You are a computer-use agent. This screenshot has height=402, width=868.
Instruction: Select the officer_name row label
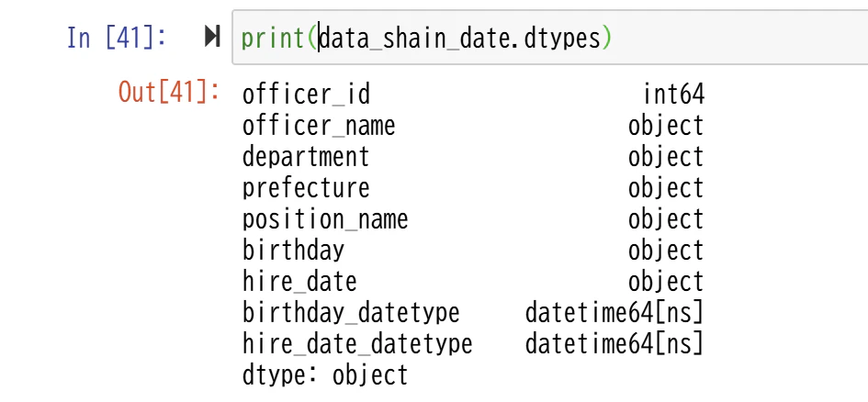[x=319, y=126]
